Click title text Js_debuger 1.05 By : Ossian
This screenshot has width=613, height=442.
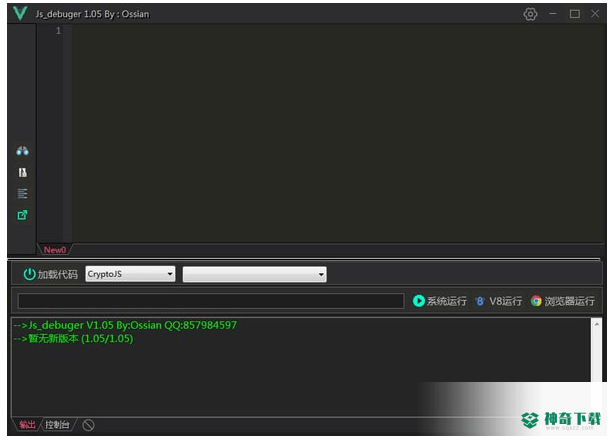click(92, 14)
